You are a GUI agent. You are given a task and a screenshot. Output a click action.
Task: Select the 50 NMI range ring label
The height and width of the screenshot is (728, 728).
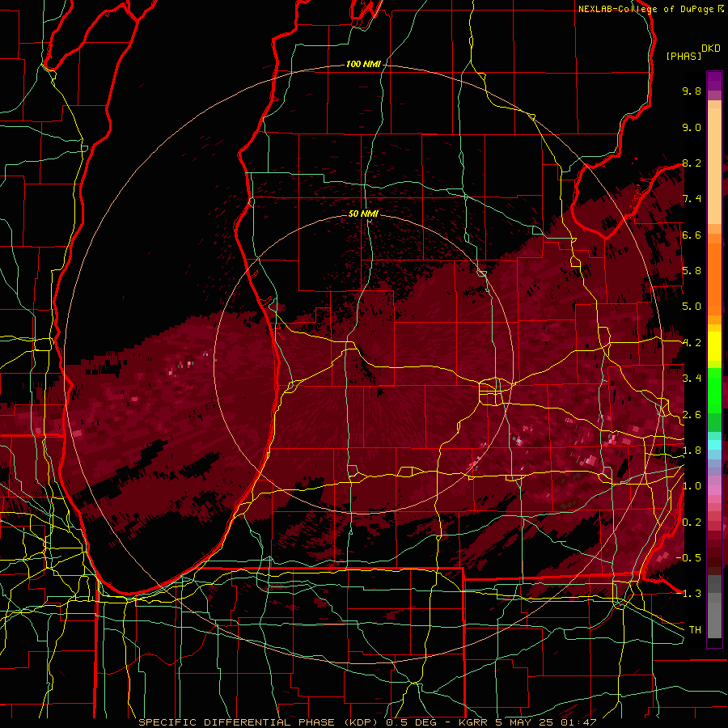[x=363, y=214]
